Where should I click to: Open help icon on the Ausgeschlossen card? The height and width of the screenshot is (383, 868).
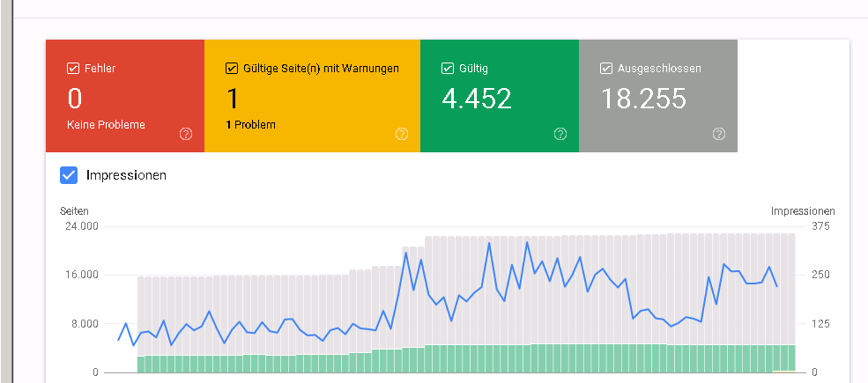click(719, 134)
